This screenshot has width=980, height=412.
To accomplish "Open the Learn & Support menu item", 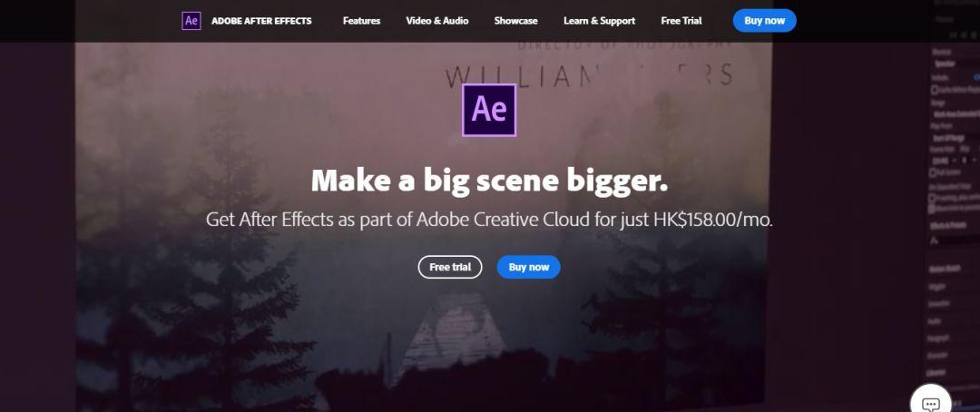I will pos(600,21).
